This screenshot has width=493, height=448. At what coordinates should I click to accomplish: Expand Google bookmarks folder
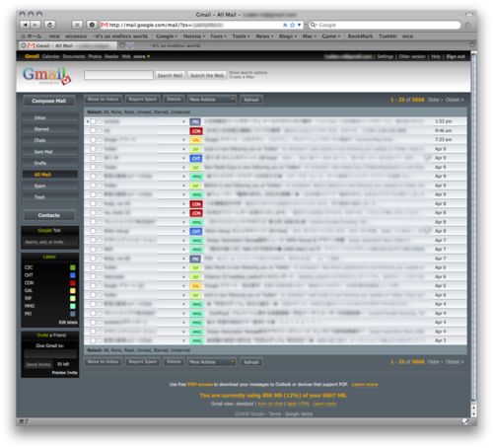tap(167, 37)
